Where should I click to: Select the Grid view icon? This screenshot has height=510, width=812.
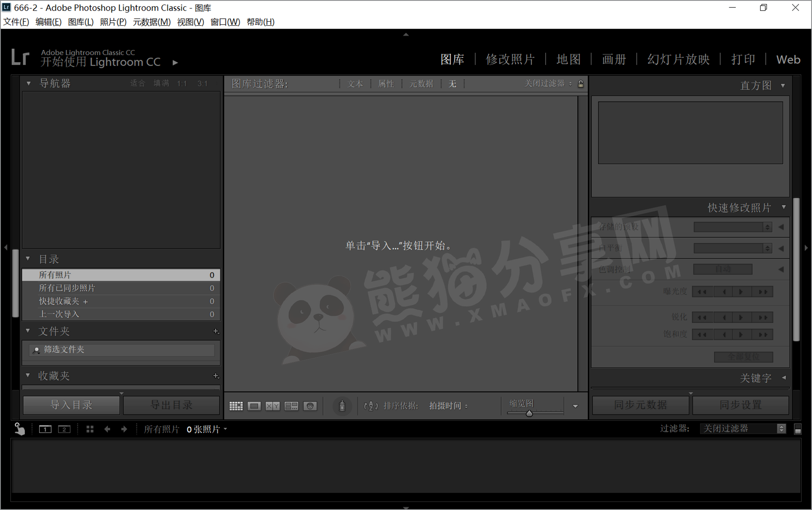tap(236, 405)
